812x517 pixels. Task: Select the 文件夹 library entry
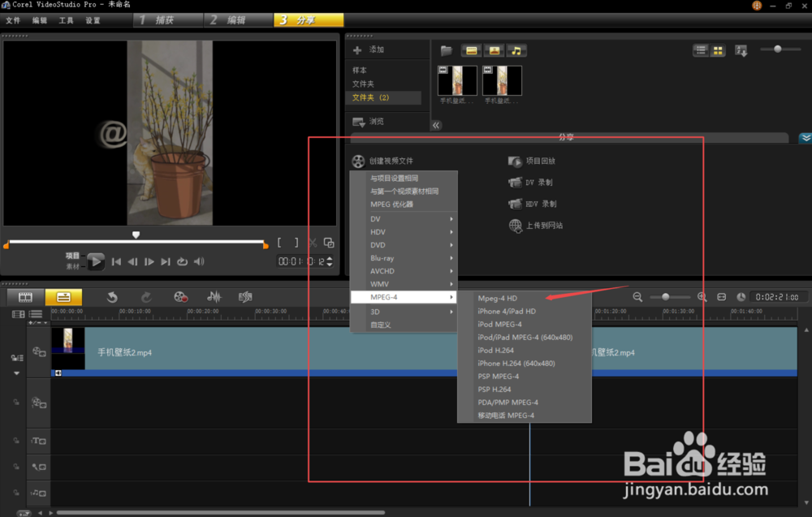[363, 84]
